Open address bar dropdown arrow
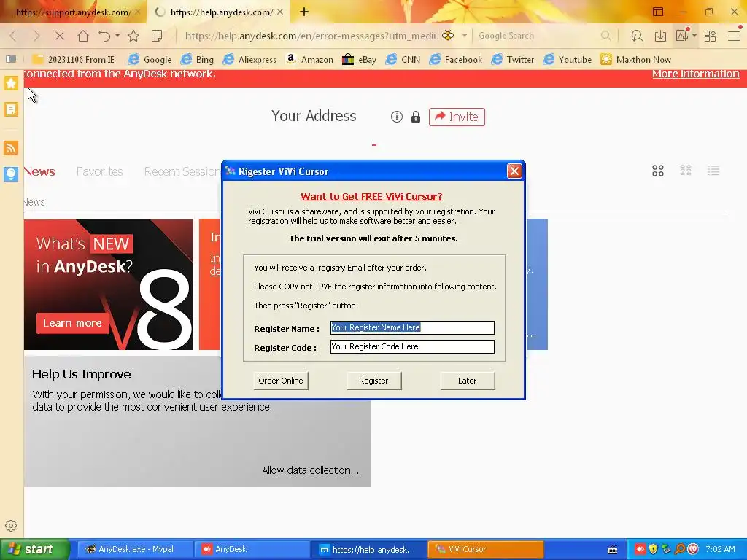This screenshot has height=560, width=747. point(464,36)
